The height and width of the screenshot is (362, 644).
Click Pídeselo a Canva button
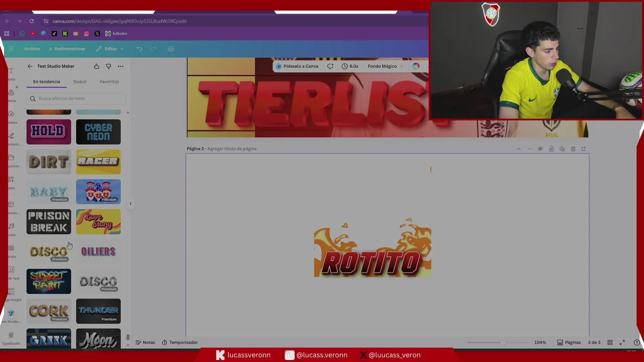click(x=297, y=66)
